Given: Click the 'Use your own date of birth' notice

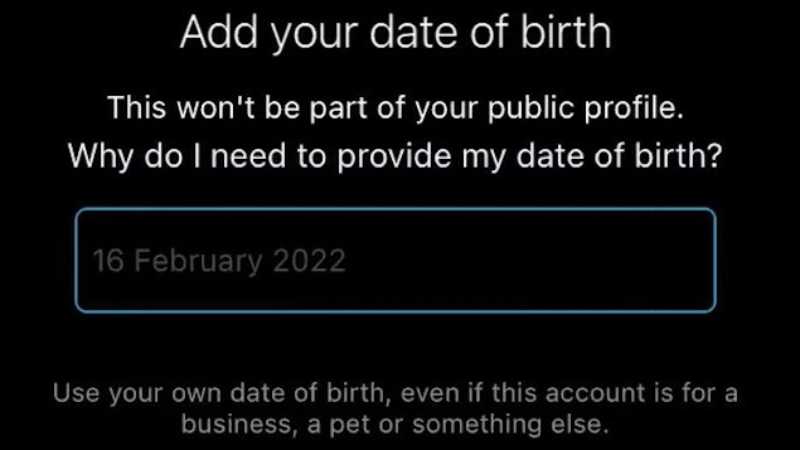Looking at the screenshot, I should pos(395,408).
